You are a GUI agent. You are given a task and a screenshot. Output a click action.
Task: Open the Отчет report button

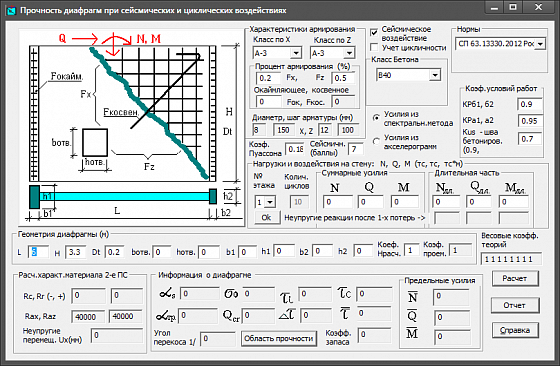515,305
